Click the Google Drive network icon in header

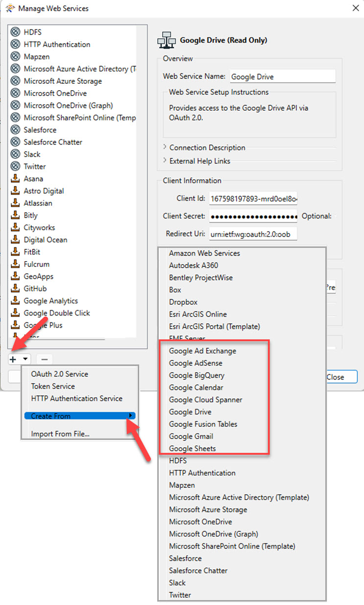167,40
